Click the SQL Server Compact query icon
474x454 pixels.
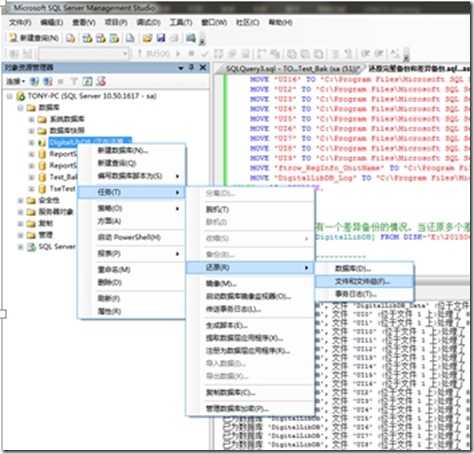[130, 38]
